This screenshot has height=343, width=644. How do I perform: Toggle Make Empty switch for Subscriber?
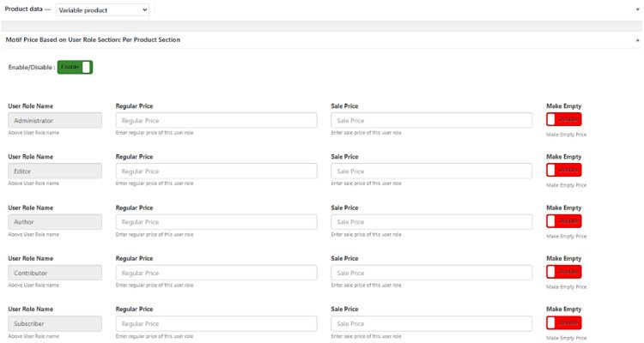coord(563,322)
